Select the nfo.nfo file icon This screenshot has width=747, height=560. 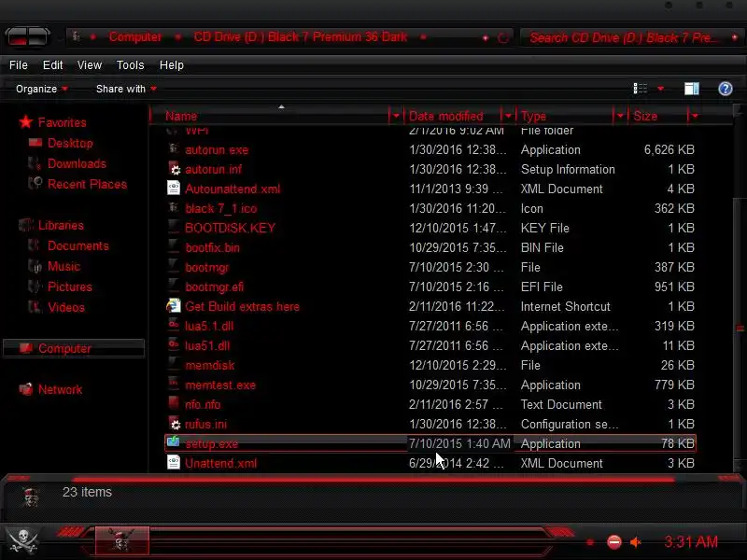coord(174,403)
